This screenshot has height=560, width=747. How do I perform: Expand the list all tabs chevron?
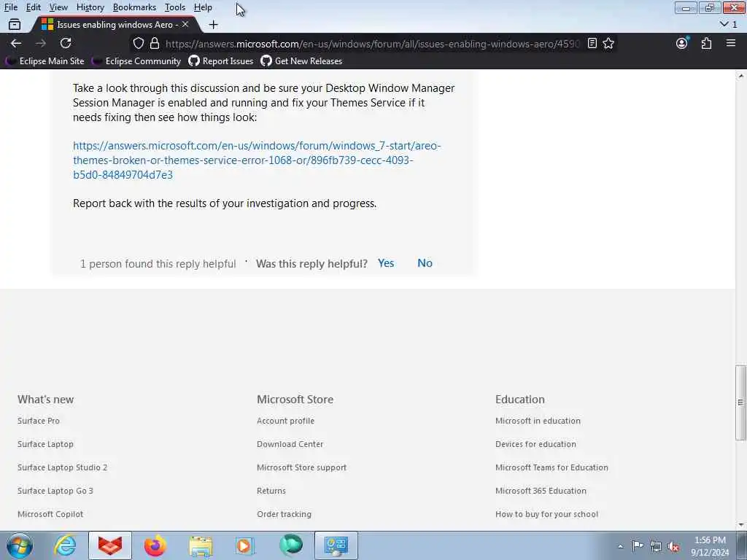tap(724, 24)
